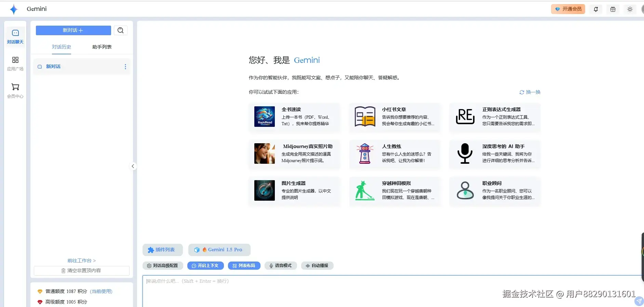Open the 小红书文章 book icon
Screen dimensions: 644x307
[365, 117]
